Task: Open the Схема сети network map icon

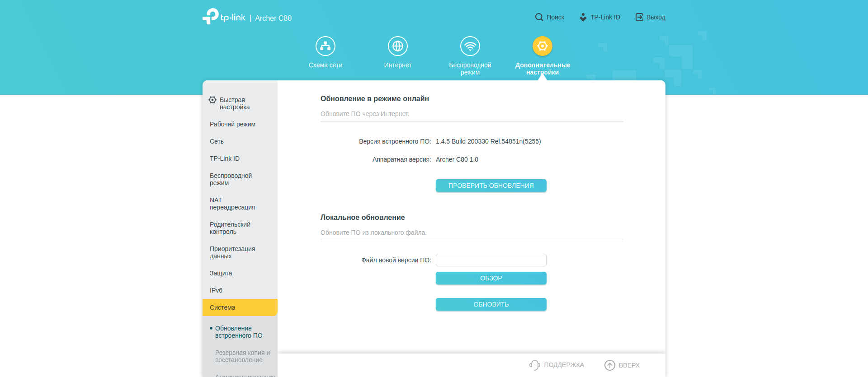Action: (x=325, y=46)
